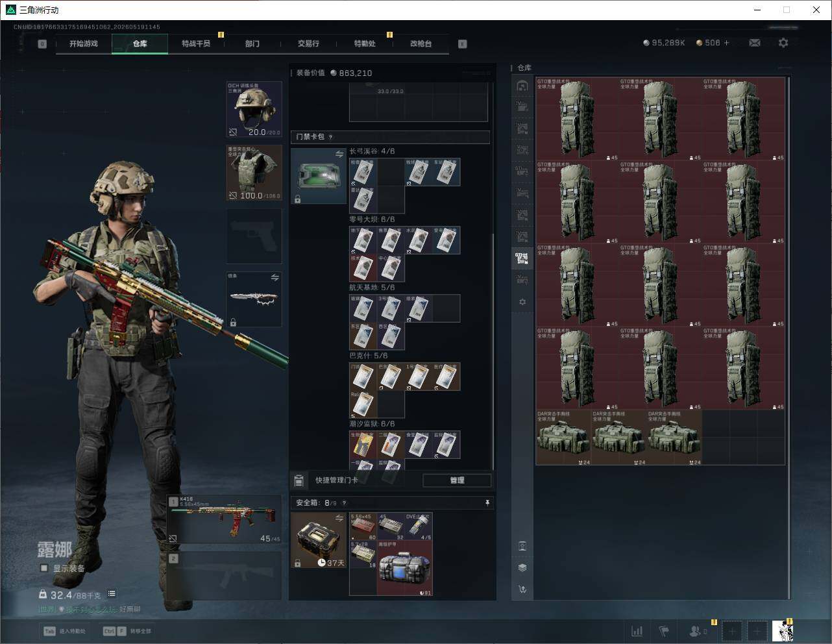Click the first keycard under 零号大坝
The height and width of the screenshot is (644, 832).
point(363,240)
